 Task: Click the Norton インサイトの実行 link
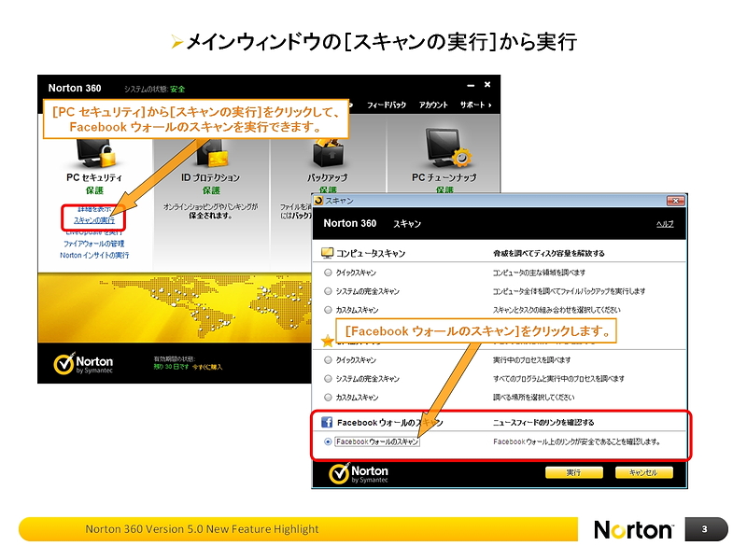(94, 255)
